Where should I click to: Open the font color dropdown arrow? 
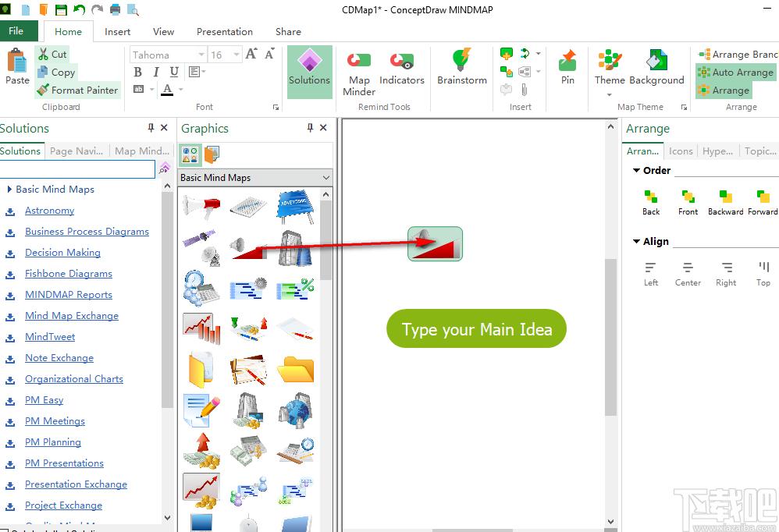click(181, 90)
